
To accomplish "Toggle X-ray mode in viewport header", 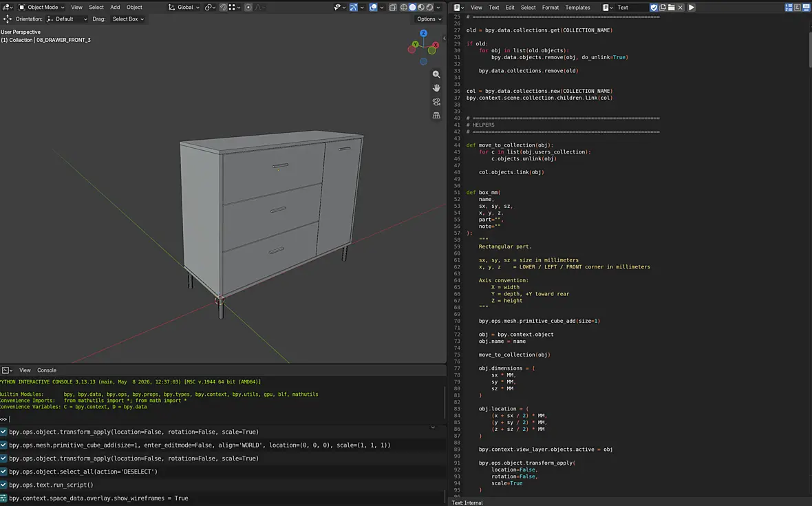I will (393, 8).
